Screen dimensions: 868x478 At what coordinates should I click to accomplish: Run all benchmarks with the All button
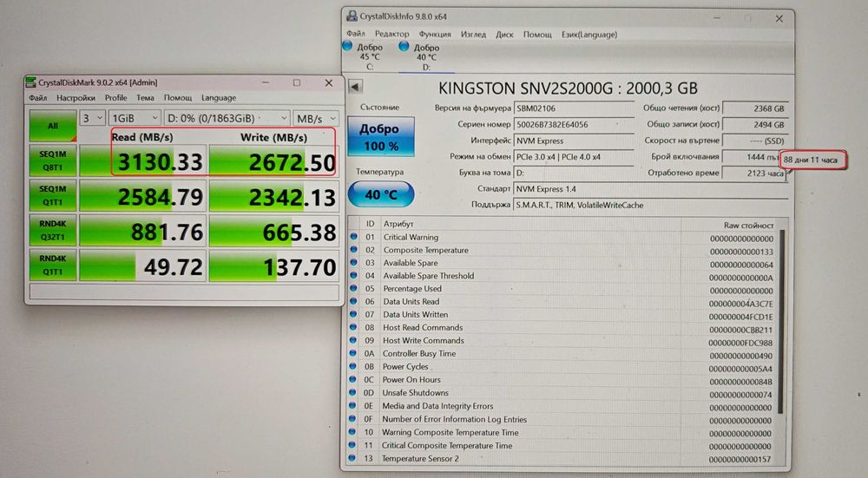[x=53, y=126]
